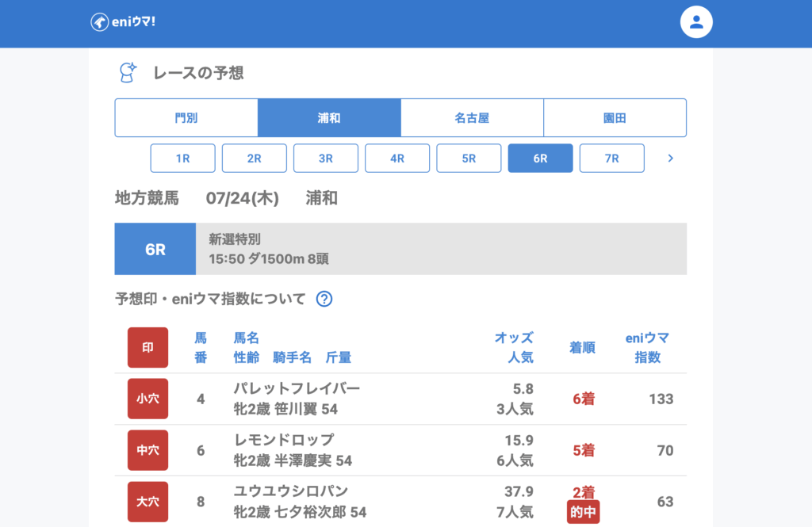Image resolution: width=812 pixels, height=527 pixels.
Task: Click the 中穴 prediction mark badge
Action: (x=147, y=450)
